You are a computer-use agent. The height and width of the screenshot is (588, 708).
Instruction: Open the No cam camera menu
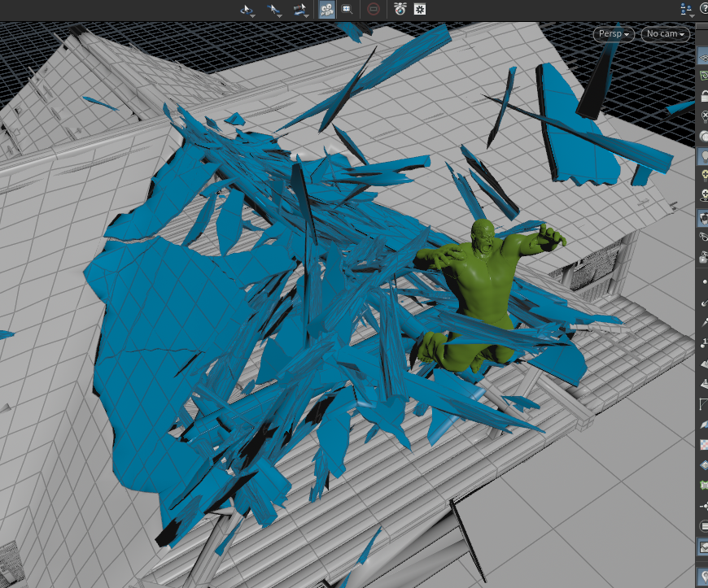pyautogui.click(x=665, y=34)
